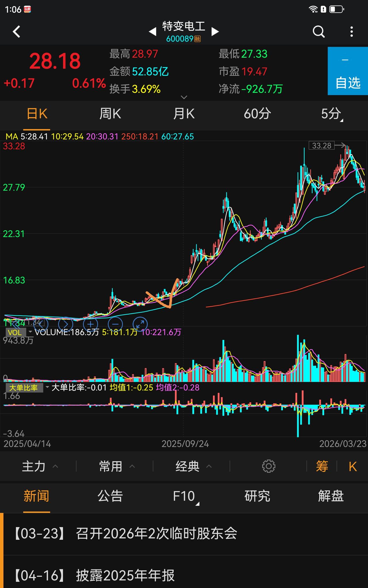Screen dimensions: 368x588
Task: Click the chart pan-right circle button
Action: (x=66, y=324)
